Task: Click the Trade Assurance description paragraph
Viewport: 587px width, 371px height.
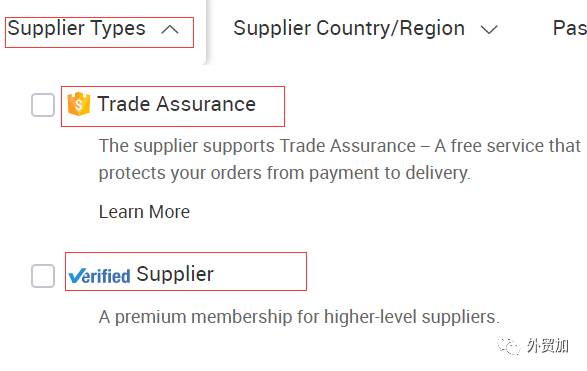Action: pos(340,159)
